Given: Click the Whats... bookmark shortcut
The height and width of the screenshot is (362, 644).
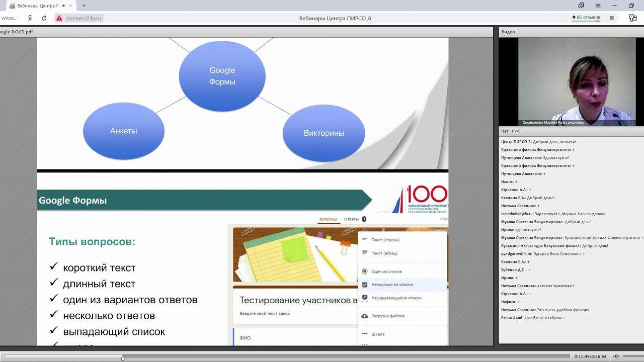Looking at the screenshot, I should tap(9, 18).
